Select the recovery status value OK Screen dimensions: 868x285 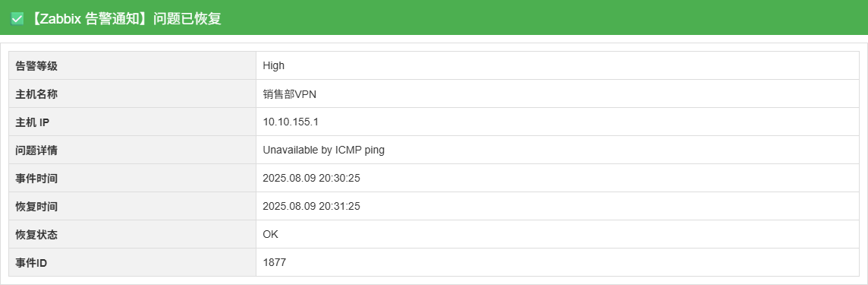coord(271,235)
